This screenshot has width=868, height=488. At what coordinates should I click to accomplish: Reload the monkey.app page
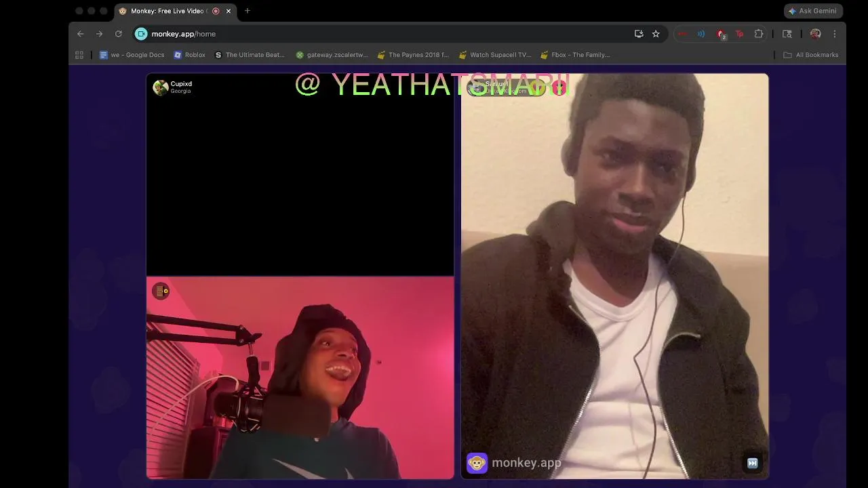pyautogui.click(x=119, y=34)
